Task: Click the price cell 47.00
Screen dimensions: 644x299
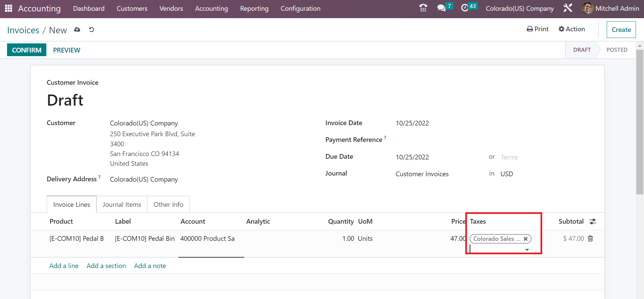Action: pyautogui.click(x=458, y=238)
